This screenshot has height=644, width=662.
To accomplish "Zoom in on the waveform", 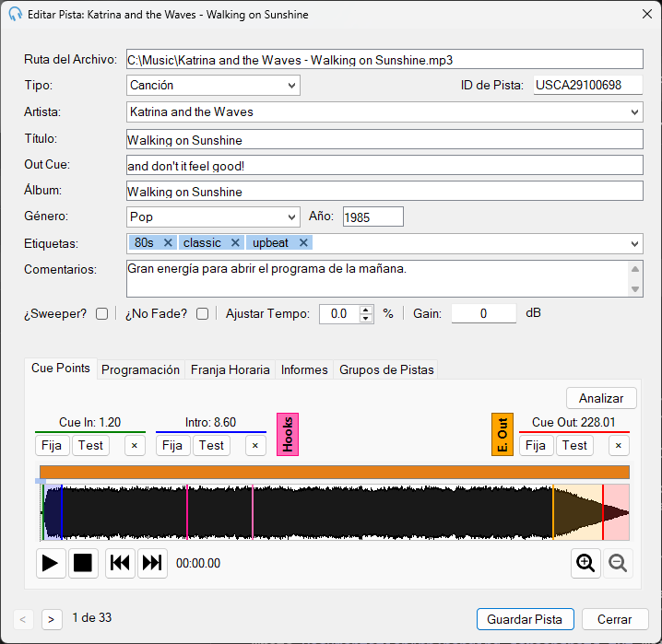I will pos(585,563).
